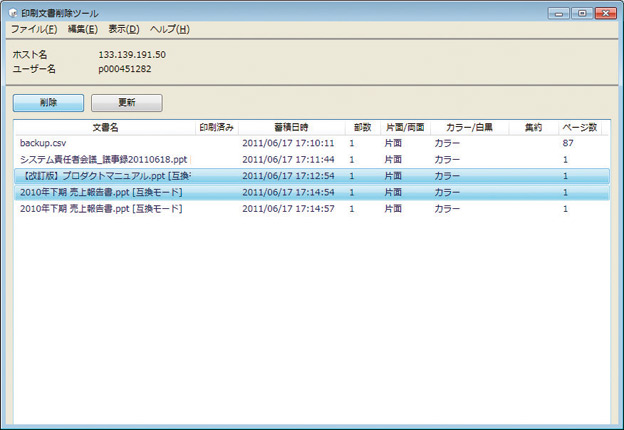The height and width of the screenshot is (430, 624).
Task: Click the print tool title bar icon
Action: [x=12, y=12]
